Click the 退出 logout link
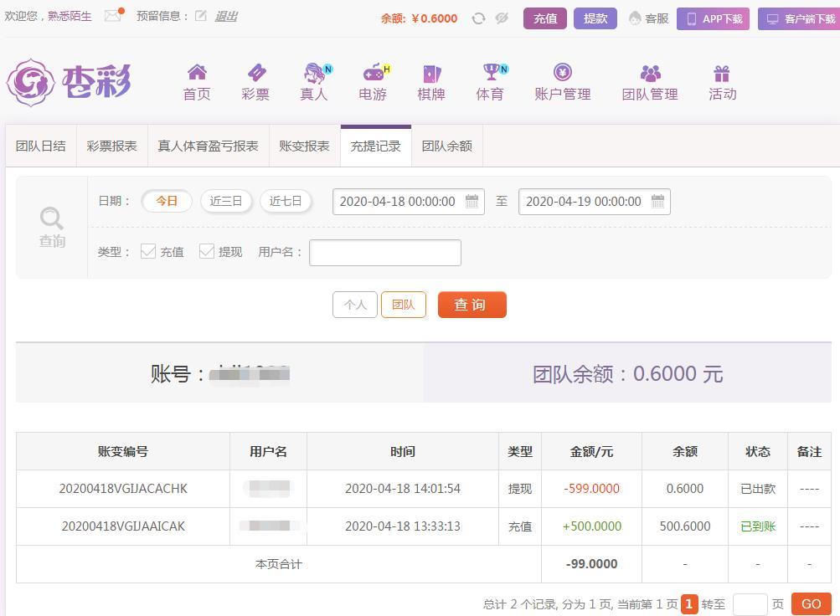This screenshot has width=840, height=616. point(226,16)
